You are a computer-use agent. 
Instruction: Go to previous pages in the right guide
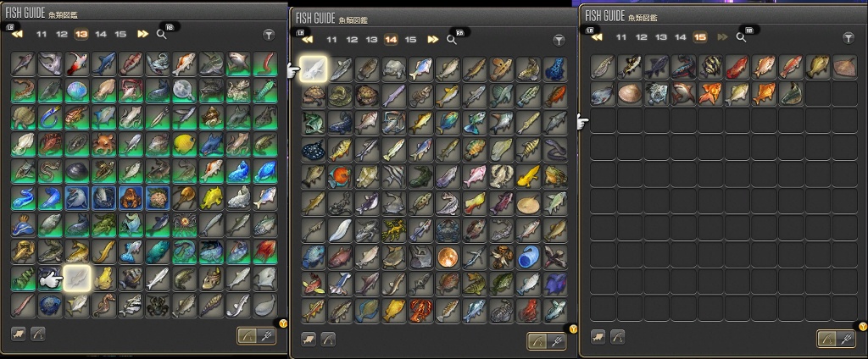click(596, 37)
